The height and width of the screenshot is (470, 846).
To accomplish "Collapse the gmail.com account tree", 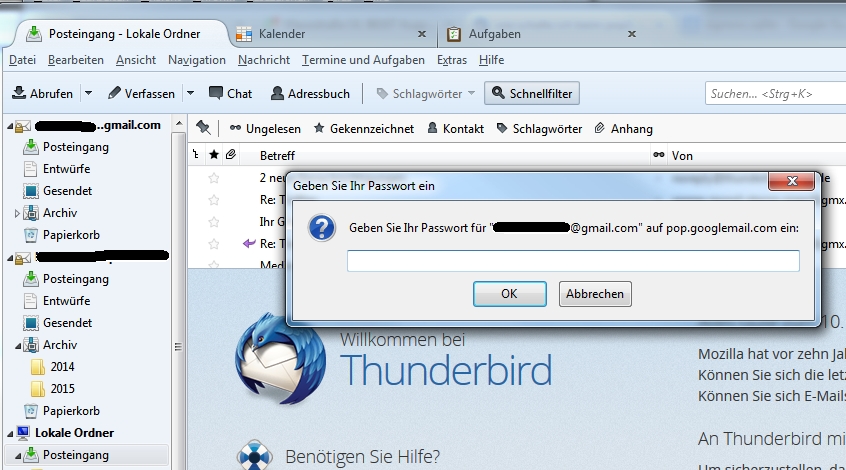I will pyautogui.click(x=10, y=126).
